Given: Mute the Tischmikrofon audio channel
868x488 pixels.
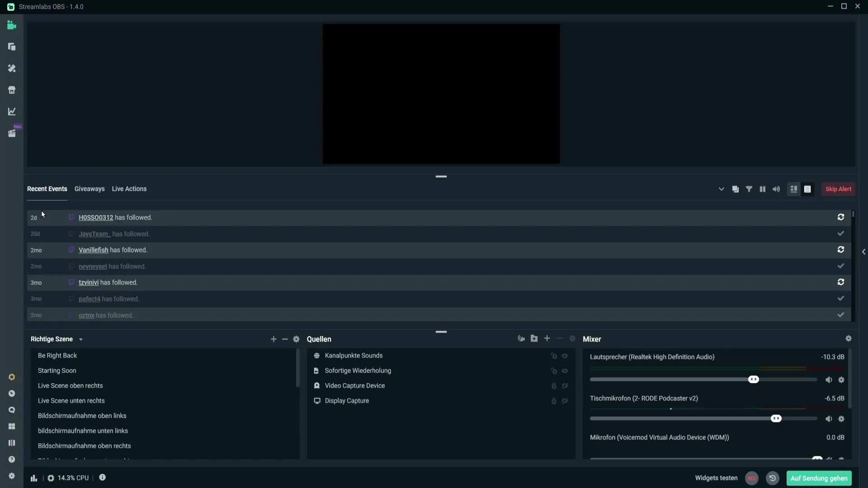Looking at the screenshot, I should click(829, 419).
